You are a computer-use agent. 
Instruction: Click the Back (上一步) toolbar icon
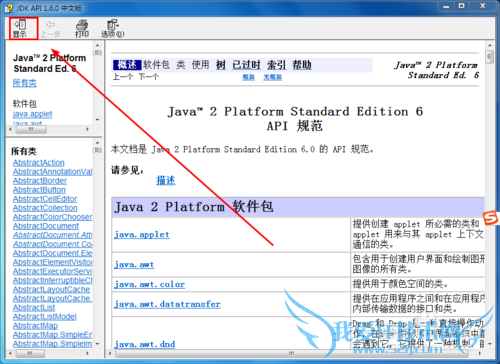tap(51, 28)
